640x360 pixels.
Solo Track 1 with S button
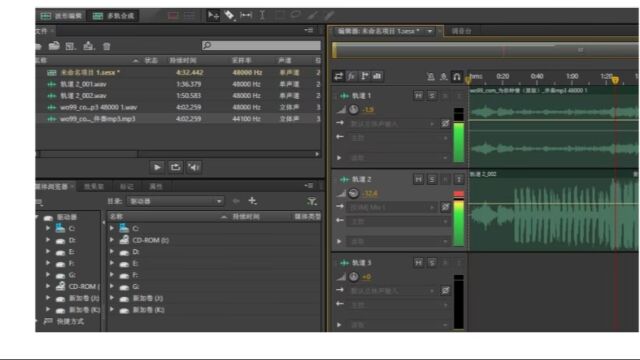(x=432, y=96)
